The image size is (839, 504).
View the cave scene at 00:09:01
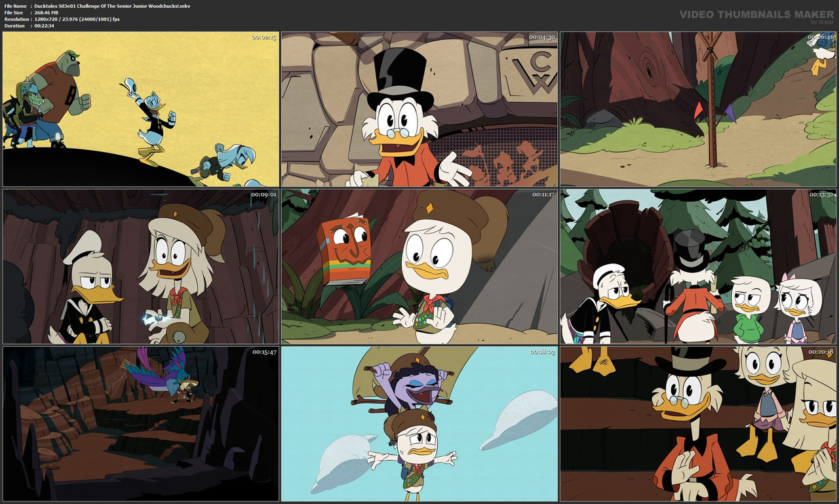pyautogui.click(x=140, y=267)
